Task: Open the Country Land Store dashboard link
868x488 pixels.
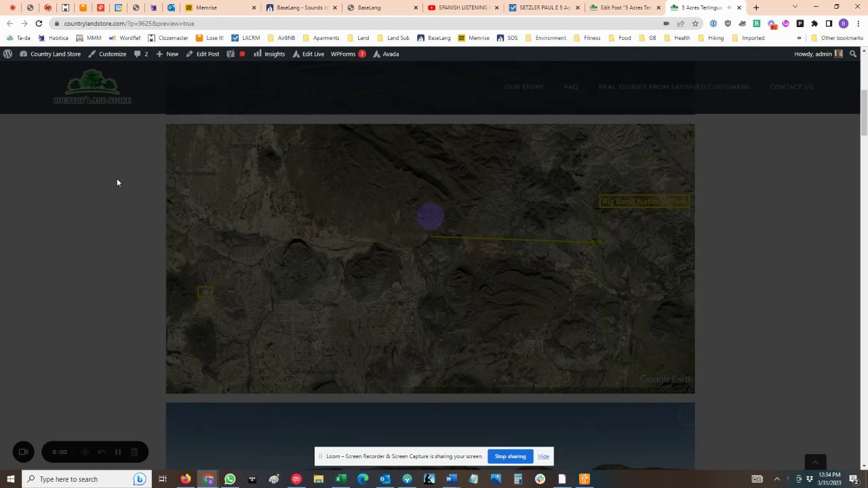Action: pos(50,54)
